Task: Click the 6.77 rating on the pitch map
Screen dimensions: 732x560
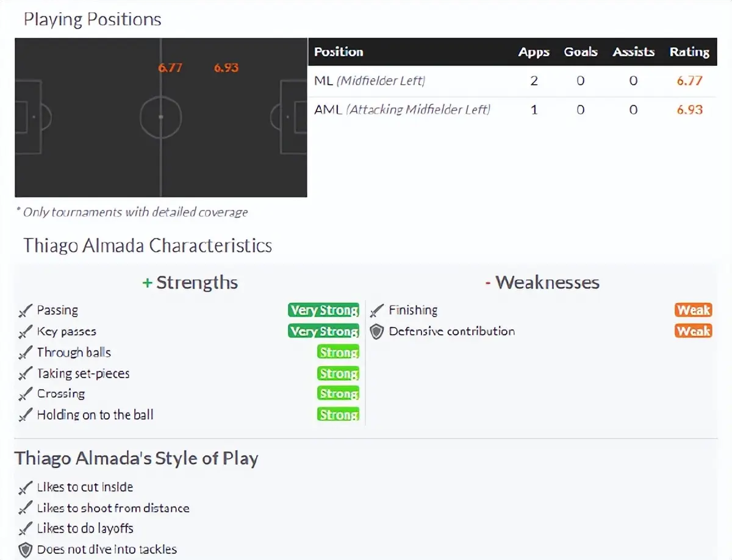Action: click(x=170, y=68)
